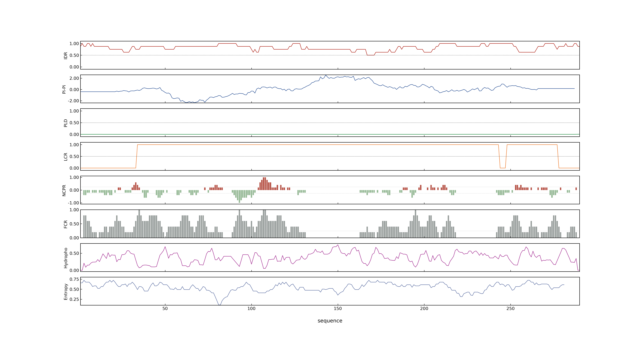Viewport: 644px width, 343px height.
Task: Click the 0.00 tick on the NCPR axis
Action: point(74,190)
